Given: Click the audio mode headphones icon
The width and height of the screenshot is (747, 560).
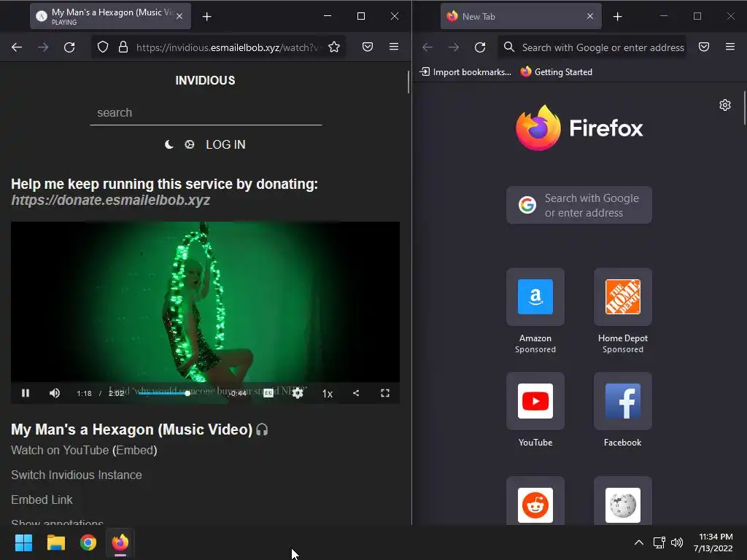Looking at the screenshot, I should point(262,429).
